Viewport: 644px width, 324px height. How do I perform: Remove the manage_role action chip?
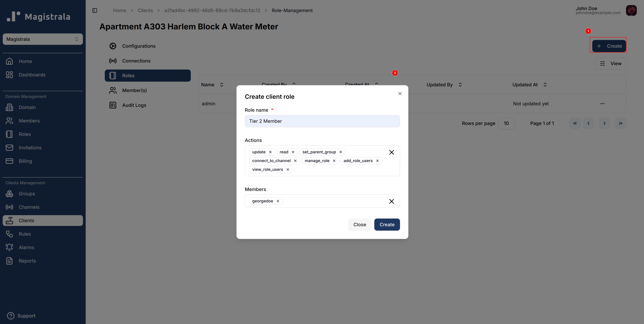click(x=334, y=161)
